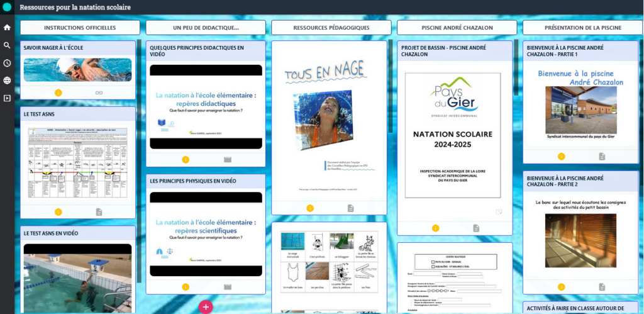Click video icon on Quelques principes didactiques card
This screenshot has width=644, height=314.
(228, 160)
